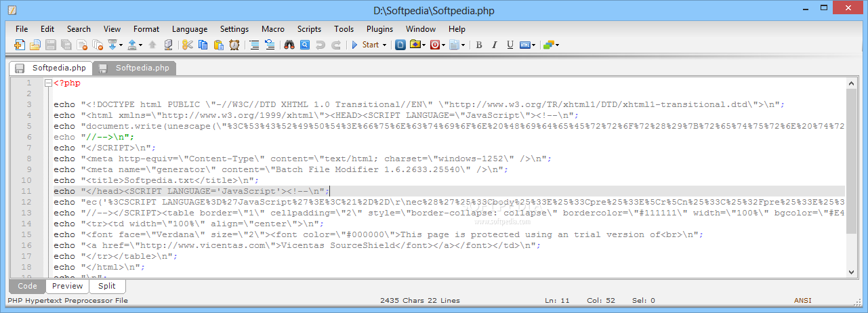The width and height of the screenshot is (868, 313).
Task: Open FTP download dropdown arrow
Action: click(121, 45)
